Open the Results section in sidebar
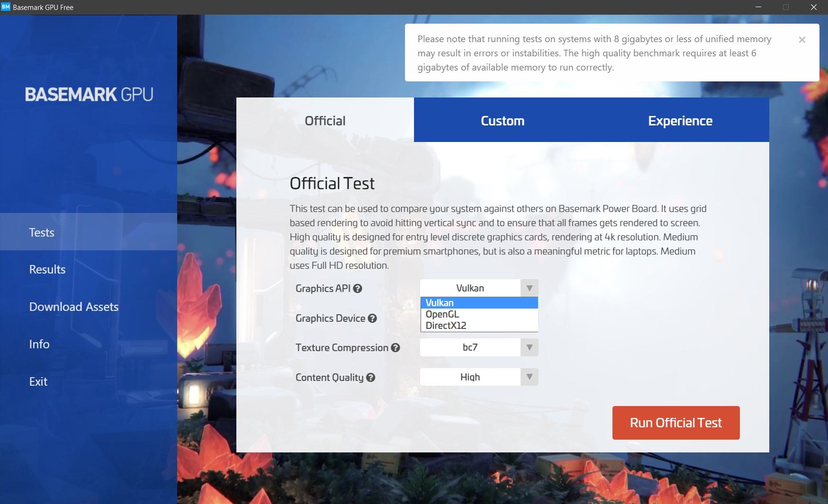 (x=89, y=269)
